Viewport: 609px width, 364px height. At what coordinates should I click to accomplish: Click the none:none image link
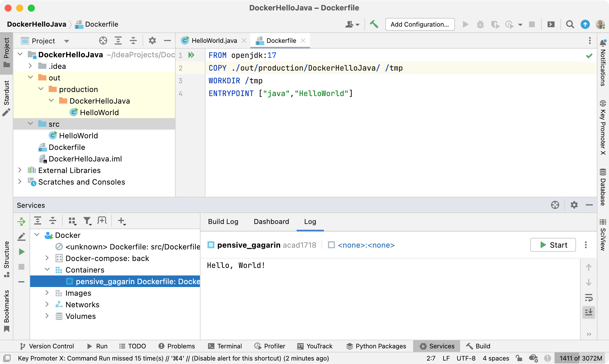click(366, 245)
